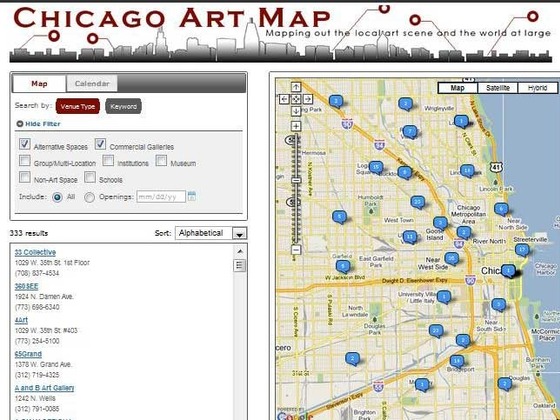This screenshot has height=420, width=560.
Task: Click the address '1242 N. Wells'
Action: [x=35, y=398]
